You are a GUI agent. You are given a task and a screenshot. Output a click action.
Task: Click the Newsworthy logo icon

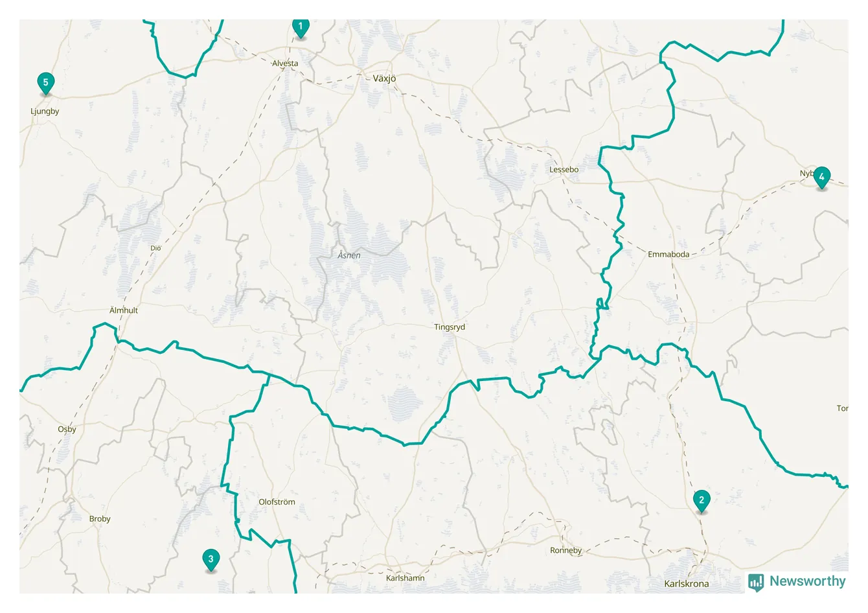tap(756, 582)
